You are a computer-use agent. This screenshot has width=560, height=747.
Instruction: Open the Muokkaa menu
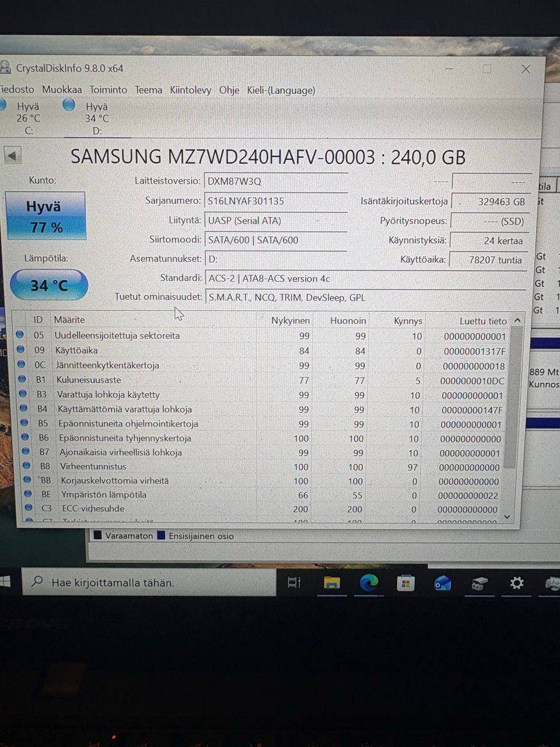(x=62, y=90)
